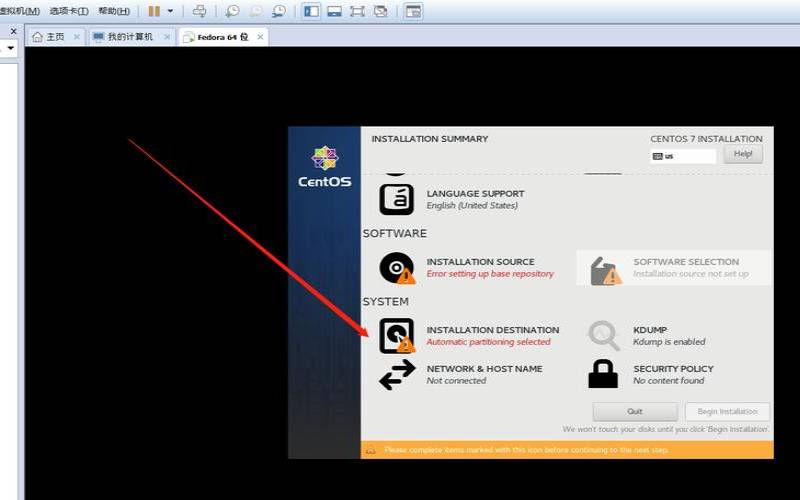Image resolution: width=800 pixels, height=500 pixels.
Task: Click NETWORK & HOST NAME label
Action: pos(484,368)
